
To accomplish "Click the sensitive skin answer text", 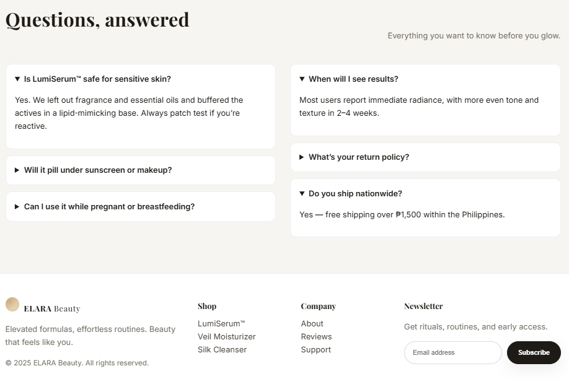I will click(129, 113).
